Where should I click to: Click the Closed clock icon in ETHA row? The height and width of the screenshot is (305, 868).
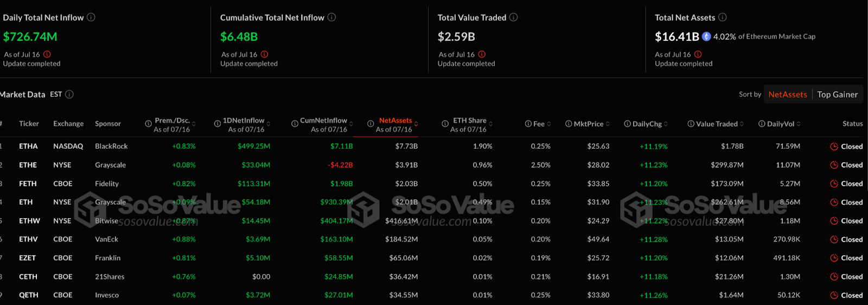834,147
